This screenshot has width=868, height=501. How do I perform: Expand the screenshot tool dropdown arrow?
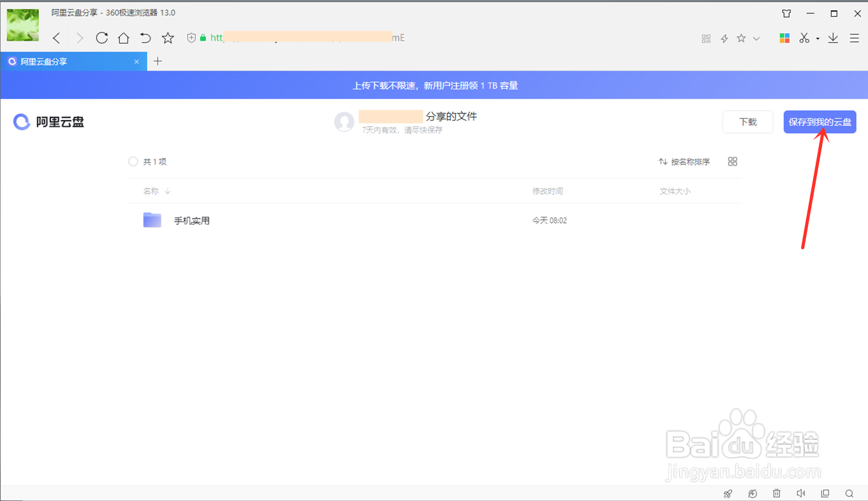pos(818,39)
